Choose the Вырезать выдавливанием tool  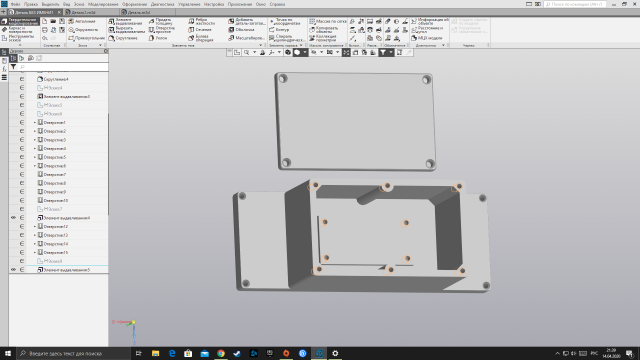point(126,30)
